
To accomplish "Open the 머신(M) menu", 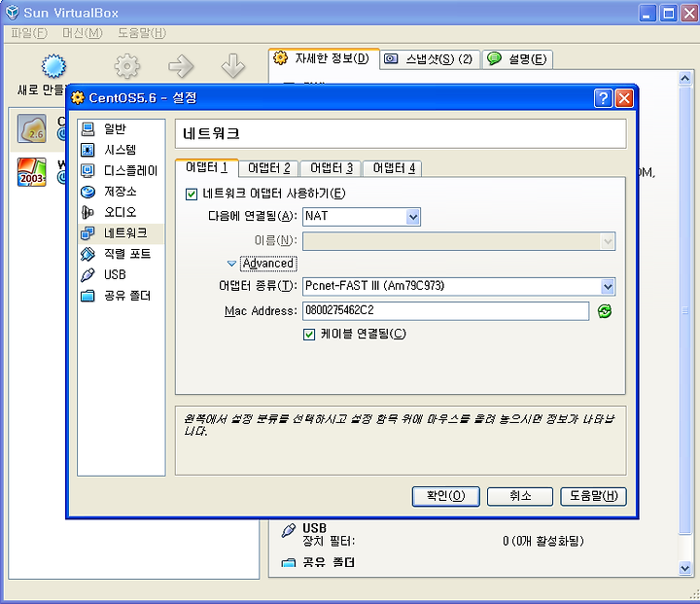I will [82, 33].
